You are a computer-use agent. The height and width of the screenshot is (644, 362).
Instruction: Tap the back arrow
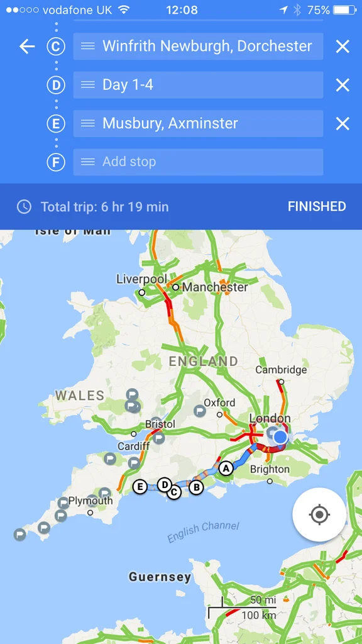click(x=27, y=47)
